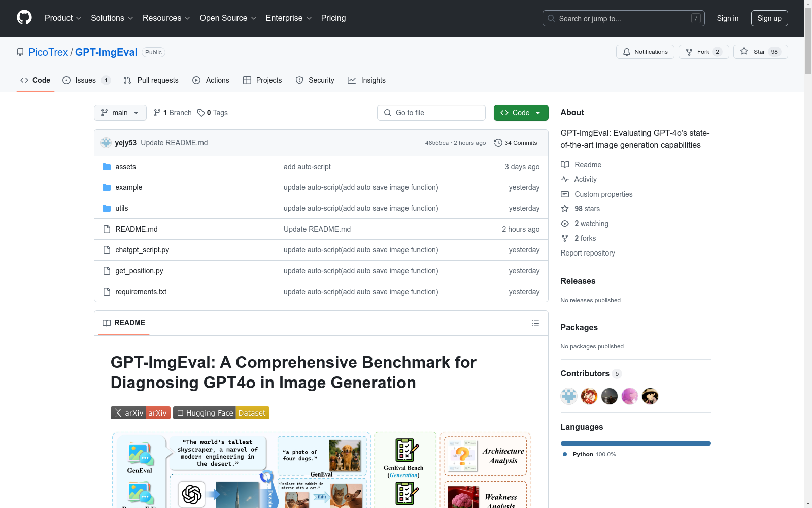Expand the Solutions menu
This screenshot has height=508, width=812.
(x=112, y=18)
